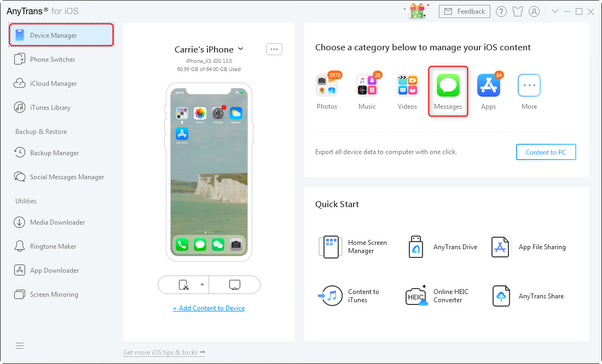602x364 pixels.
Task: Open Online HEIC Converter
Action: click(437, 296)
